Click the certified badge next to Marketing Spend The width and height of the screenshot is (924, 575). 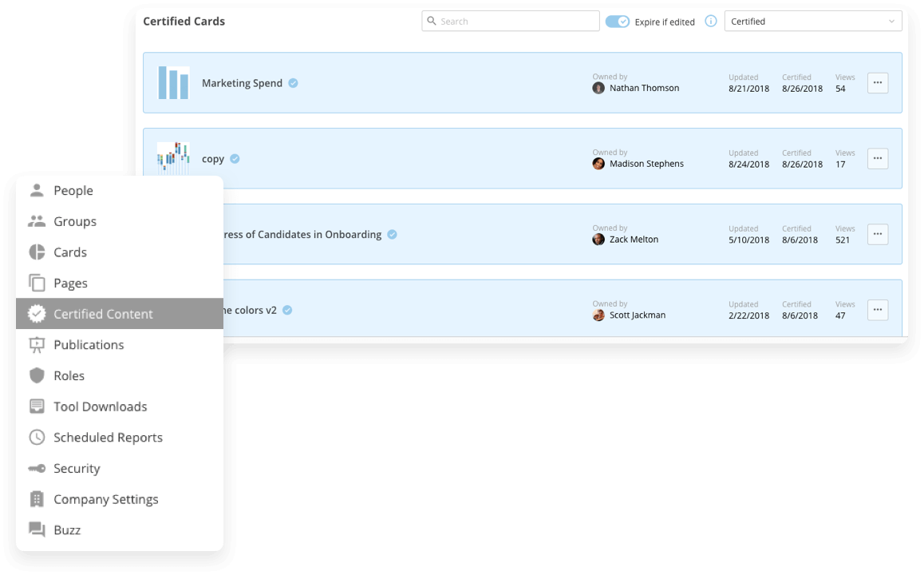tap(291, 82)
